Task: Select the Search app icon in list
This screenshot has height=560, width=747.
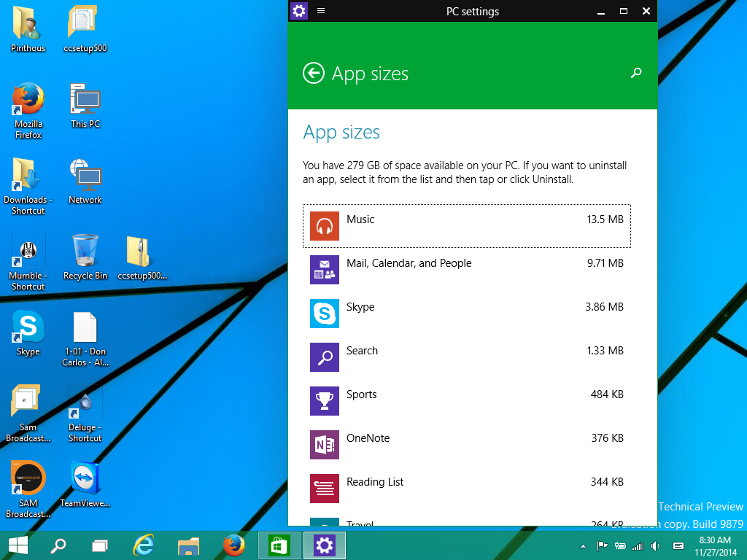Action: pos(325,357)
